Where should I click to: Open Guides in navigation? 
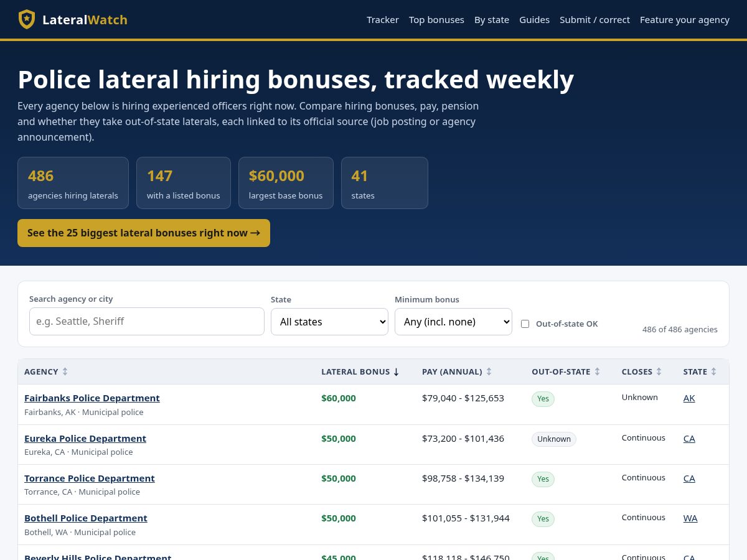click(x=534, y=20)
